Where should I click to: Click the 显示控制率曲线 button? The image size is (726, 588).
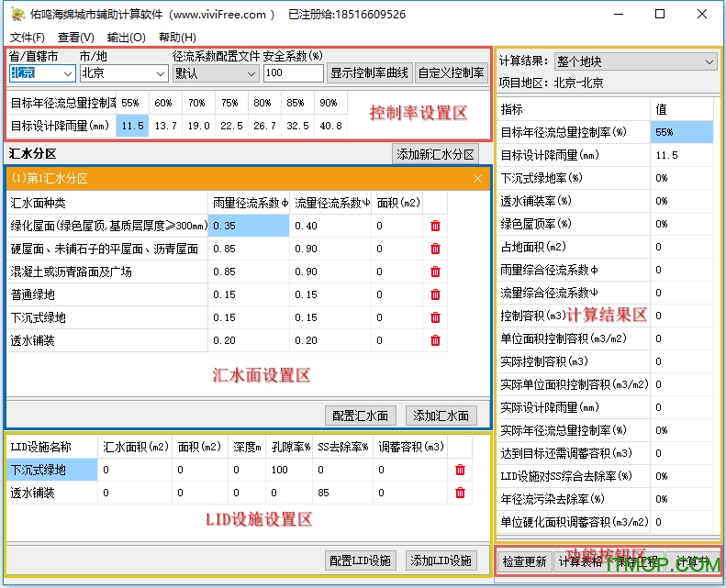click(x=369, y=73)
